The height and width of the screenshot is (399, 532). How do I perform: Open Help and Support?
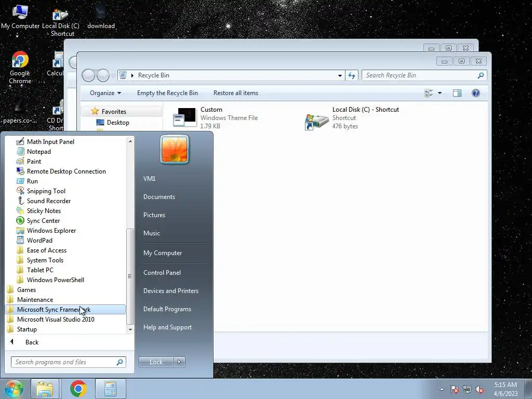167,327
